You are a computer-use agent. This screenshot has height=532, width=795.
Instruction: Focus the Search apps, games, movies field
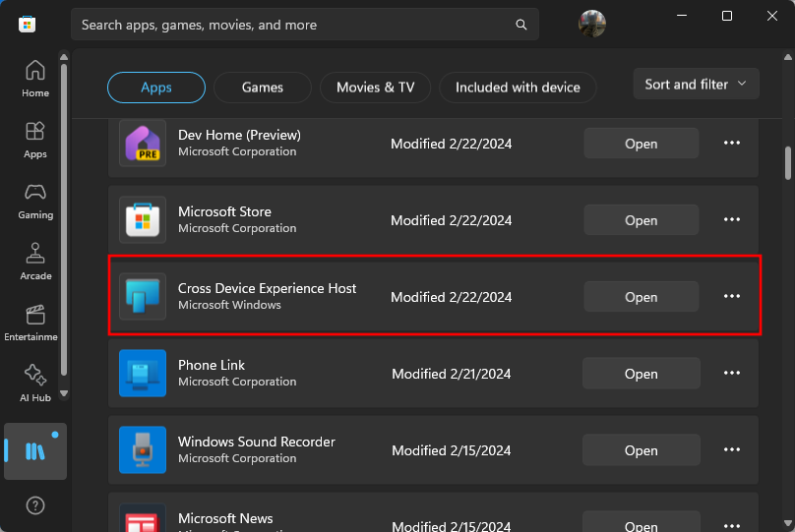[x=304, y=25]
